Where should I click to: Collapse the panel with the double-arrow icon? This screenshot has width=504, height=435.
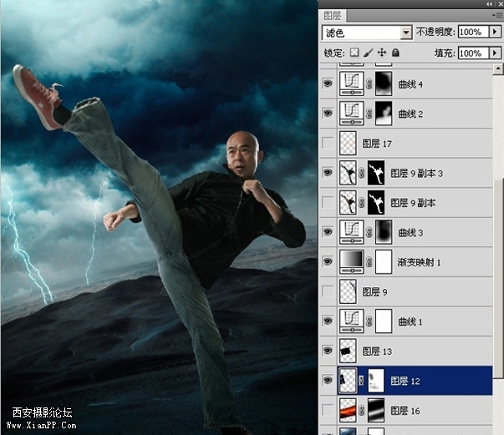[x=490, y=3]
